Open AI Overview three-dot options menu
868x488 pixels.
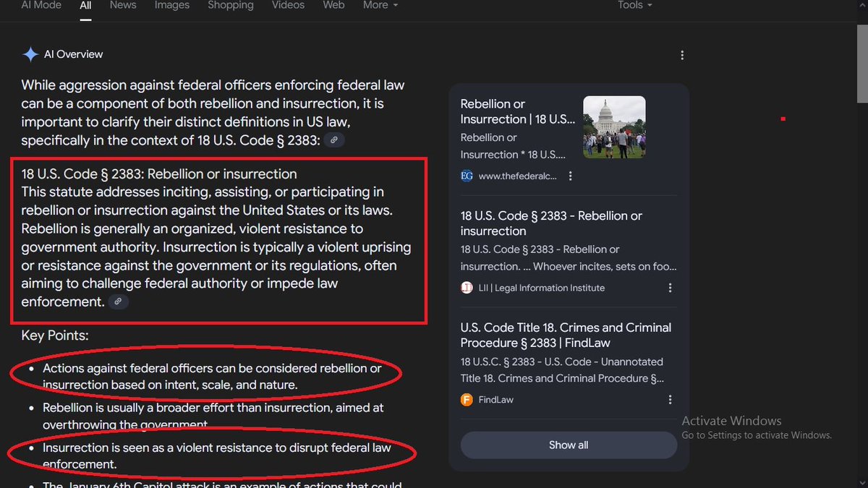click(x=682, y=55)
